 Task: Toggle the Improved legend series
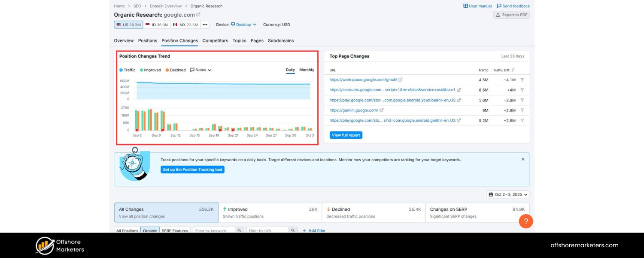150,70
